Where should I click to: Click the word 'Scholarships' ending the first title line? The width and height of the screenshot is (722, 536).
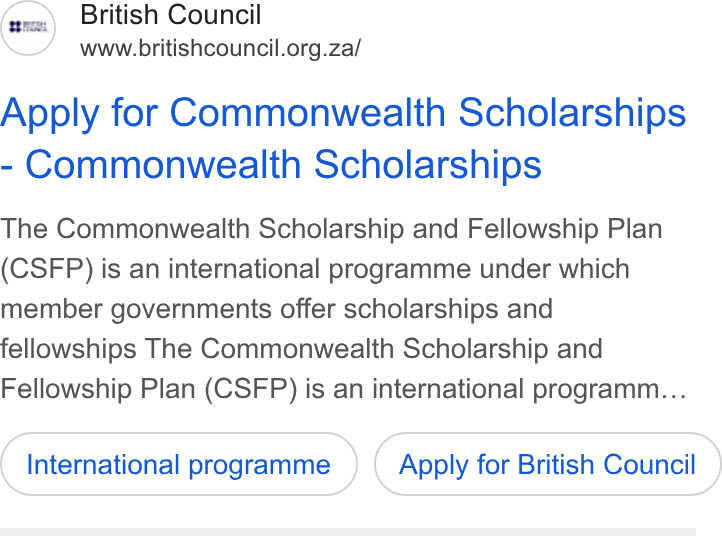[572, 113]
